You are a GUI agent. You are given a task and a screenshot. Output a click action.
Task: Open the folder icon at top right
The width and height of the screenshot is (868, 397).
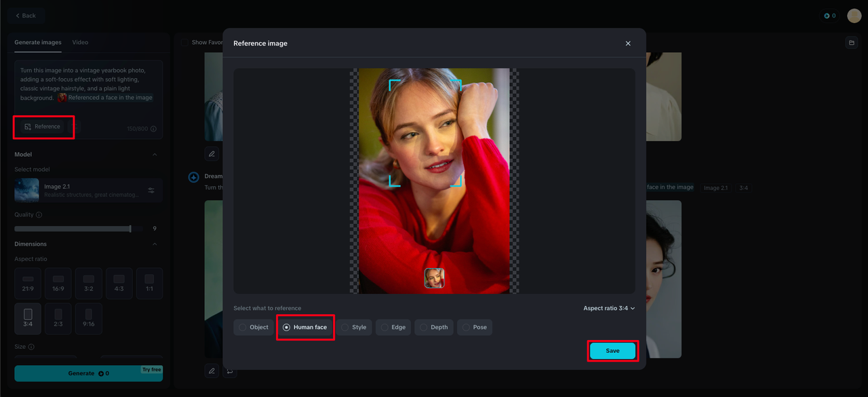[x=852, y=43]
